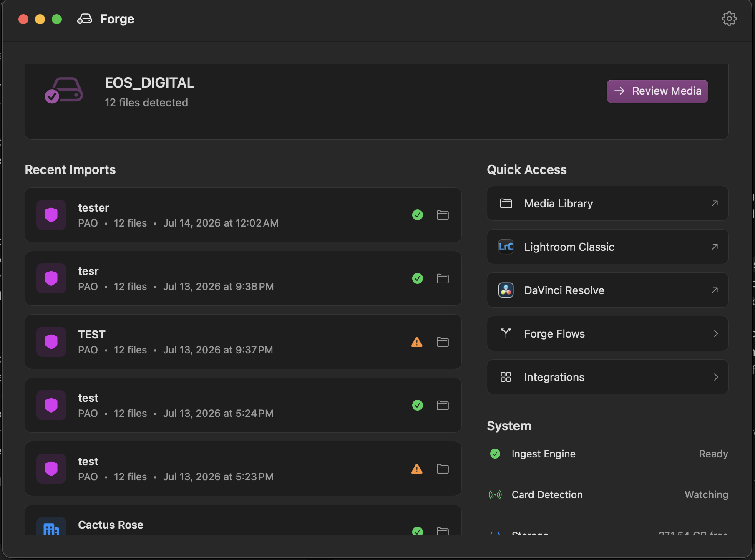This screenshot has width=755, height=560.
Task: Click Media Library external link arrow
Action: point(715,203)
